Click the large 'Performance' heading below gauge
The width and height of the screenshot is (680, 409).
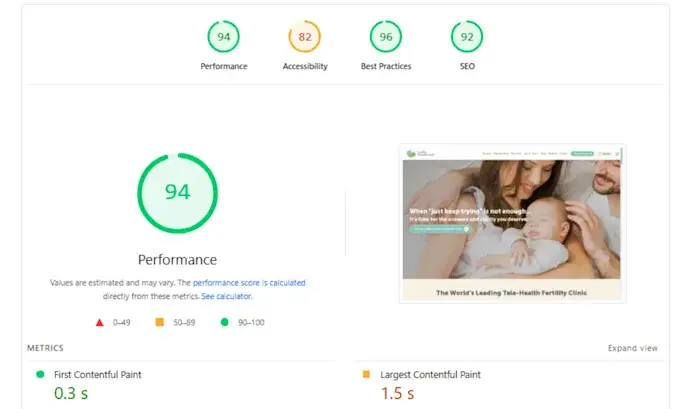coord(177,259)
